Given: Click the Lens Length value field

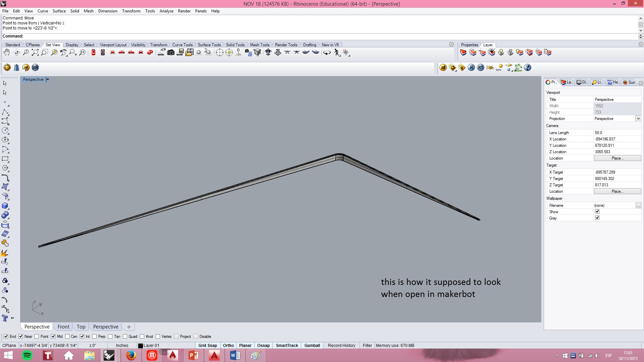Looking at the screenshot, I should [616, 133].
